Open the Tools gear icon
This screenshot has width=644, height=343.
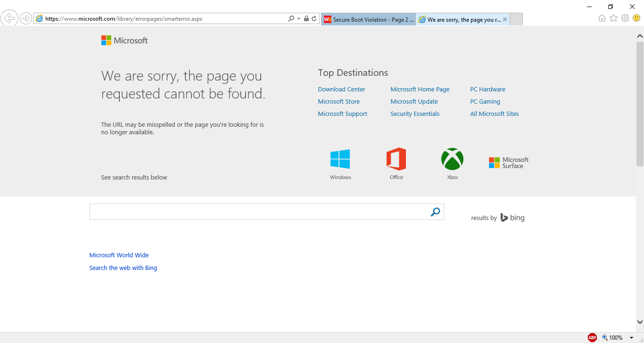pos(625,18)
